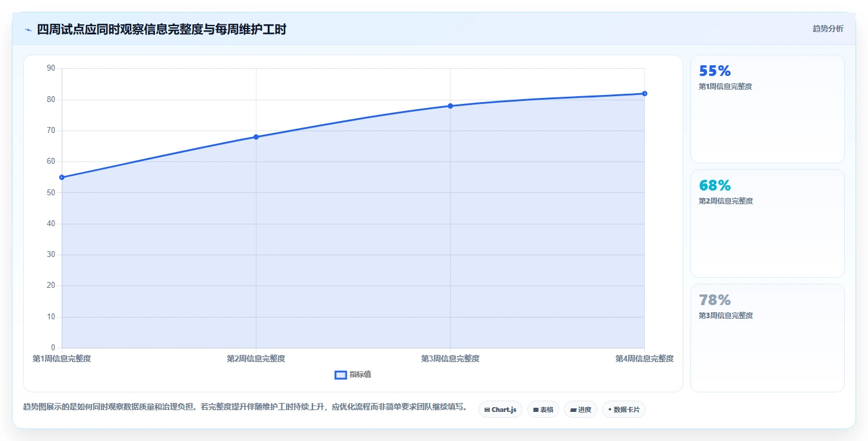
Task: Click the y-axis value 90
Action: pyautogui.click(x=51, y=68)
